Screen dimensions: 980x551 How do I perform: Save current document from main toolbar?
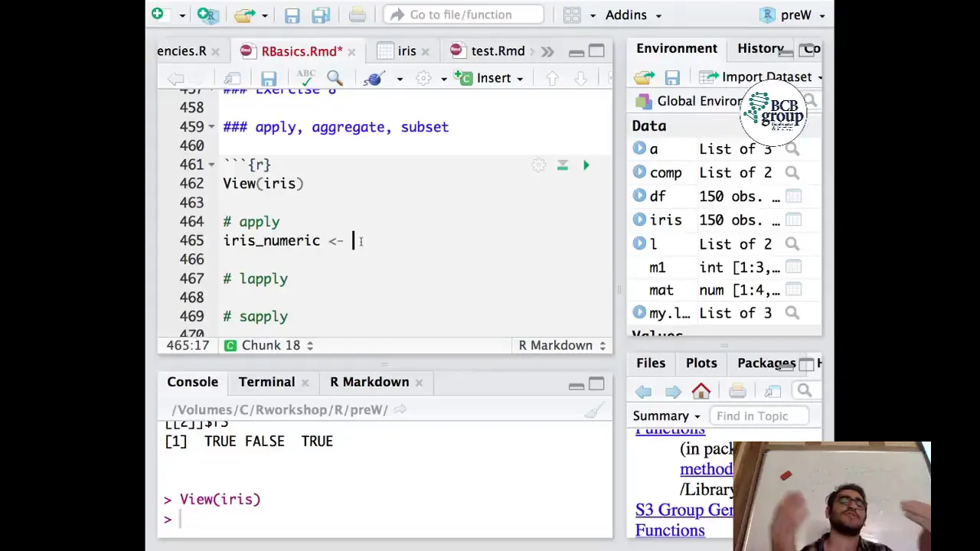click(292, 15)
